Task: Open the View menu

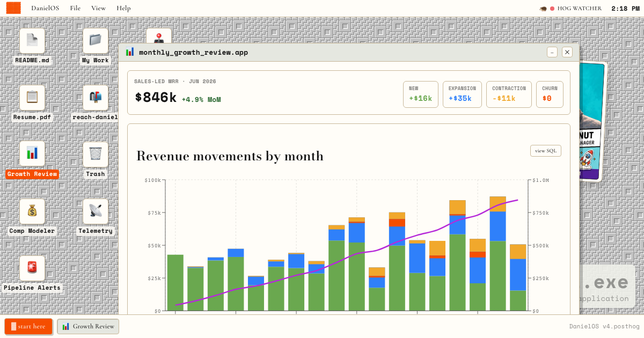Action: click(x=99, y=8)
